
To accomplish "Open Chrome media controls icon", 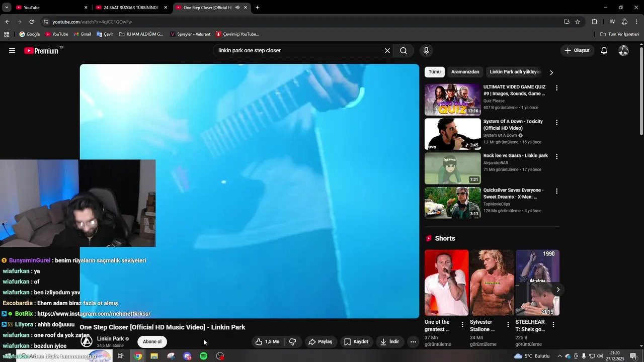I will [x=612, y=22].
